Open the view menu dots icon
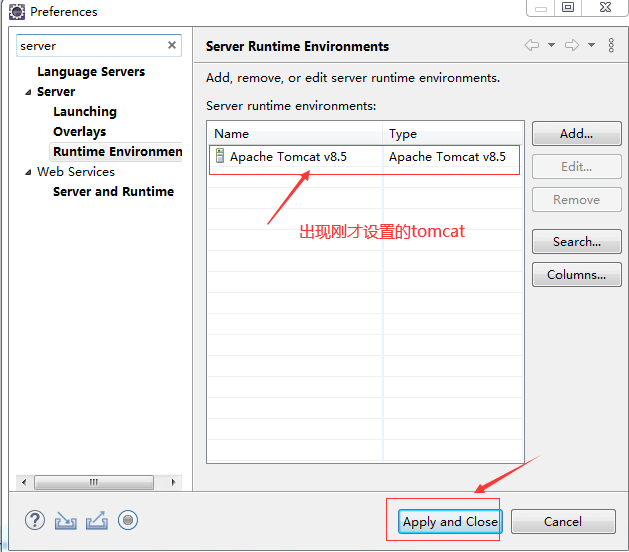 pyautogui.click(x=611, y=45)
